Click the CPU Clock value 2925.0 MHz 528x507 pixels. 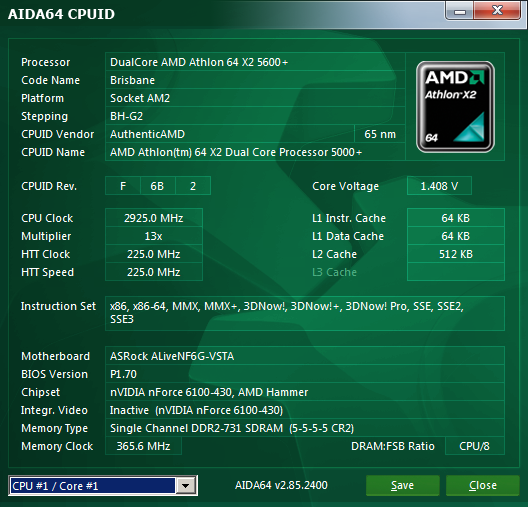pos(154,218)
